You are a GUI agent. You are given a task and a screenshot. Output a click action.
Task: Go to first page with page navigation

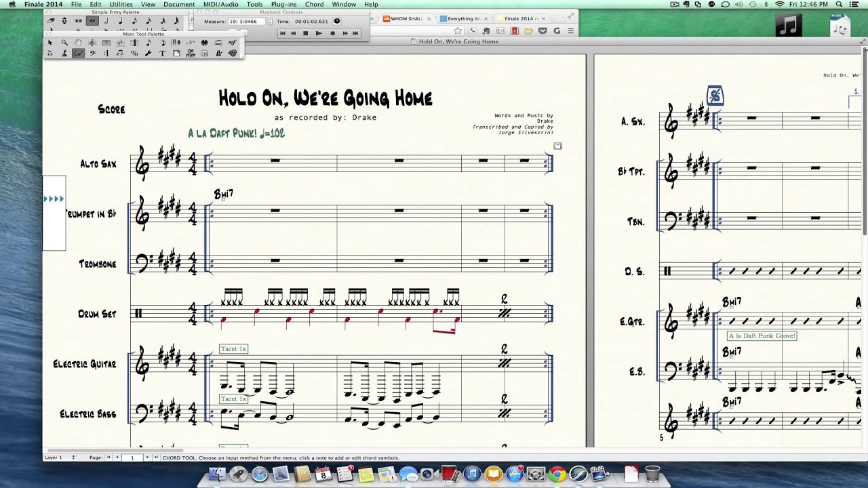[x=108, y=457]
